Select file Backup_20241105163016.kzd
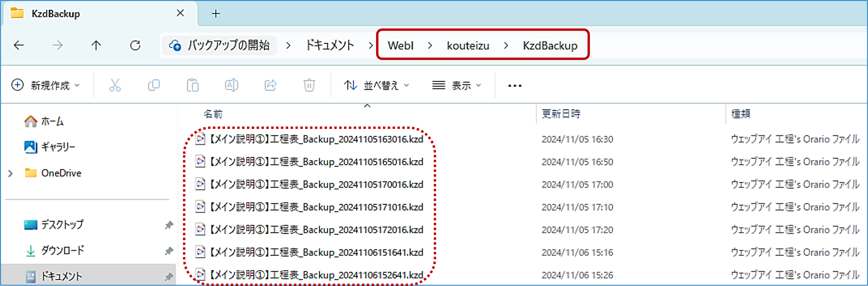 [315, 139]
